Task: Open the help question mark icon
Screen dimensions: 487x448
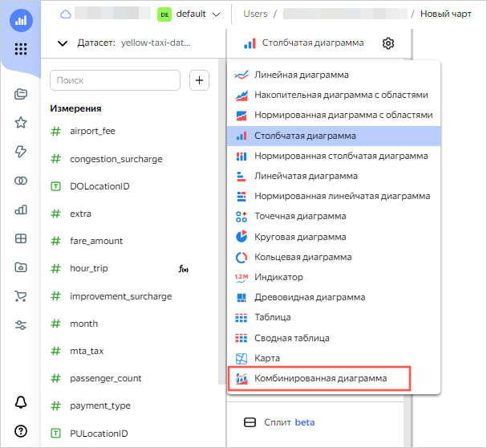Action: coord(22,431)
